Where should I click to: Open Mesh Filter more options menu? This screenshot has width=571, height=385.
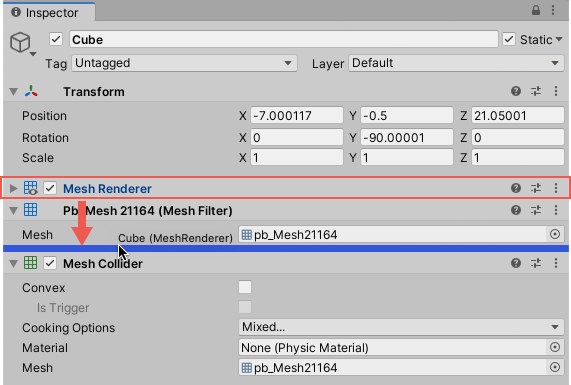tap(556, 210)
